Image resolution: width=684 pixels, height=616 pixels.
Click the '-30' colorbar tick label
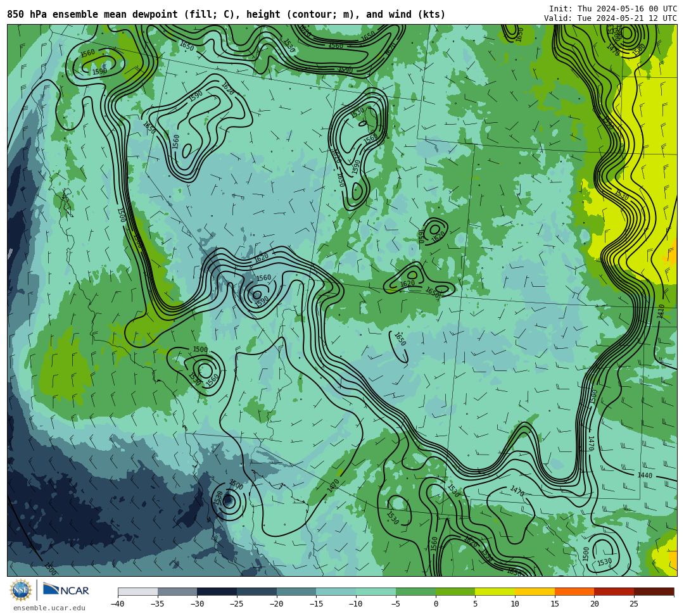pyautogui.click(x=197, y=604)
